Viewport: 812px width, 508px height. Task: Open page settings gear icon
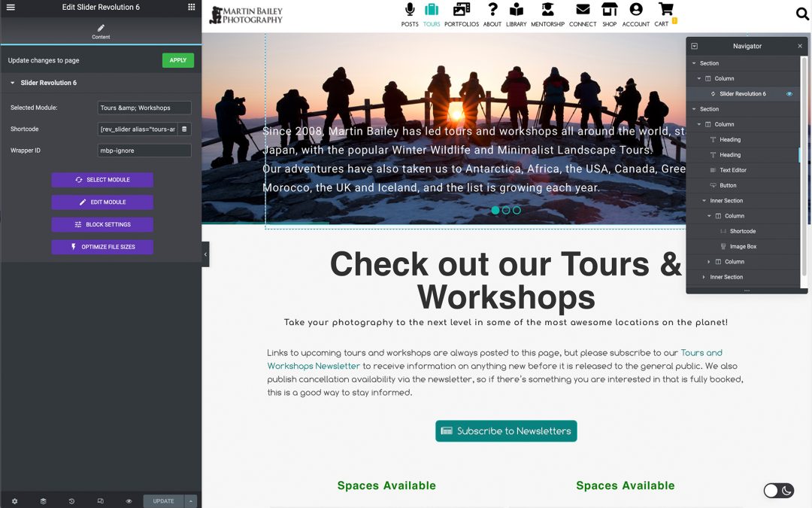(x=14, y=500)
